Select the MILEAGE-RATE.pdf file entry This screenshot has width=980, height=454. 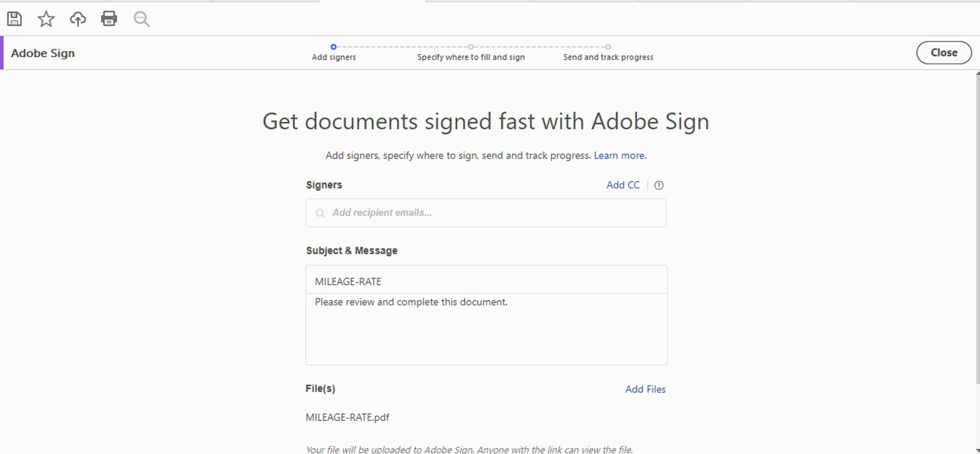point(347,417)
